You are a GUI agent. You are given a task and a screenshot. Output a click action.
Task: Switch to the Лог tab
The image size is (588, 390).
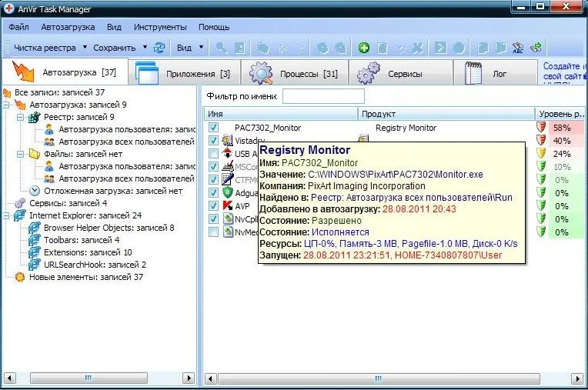(x=496, y=73)
